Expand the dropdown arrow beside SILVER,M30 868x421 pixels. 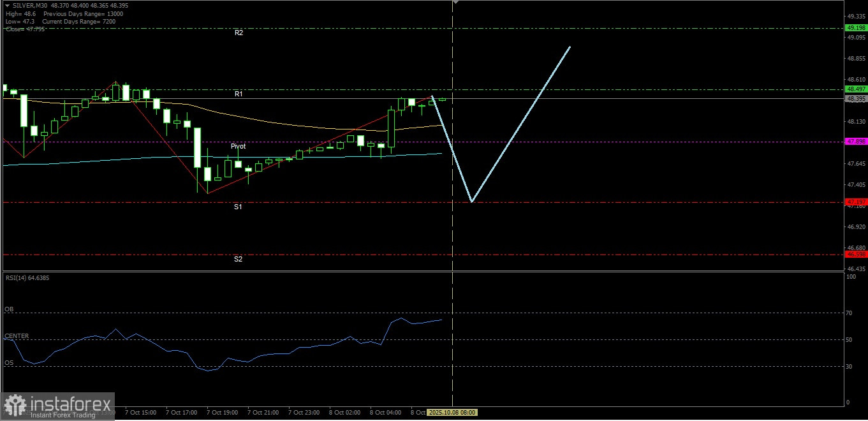[7, 6]
